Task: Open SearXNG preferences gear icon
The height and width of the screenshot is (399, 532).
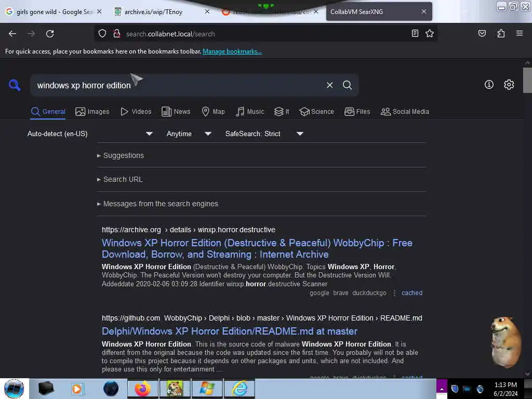Action: (x=509, y=85)
